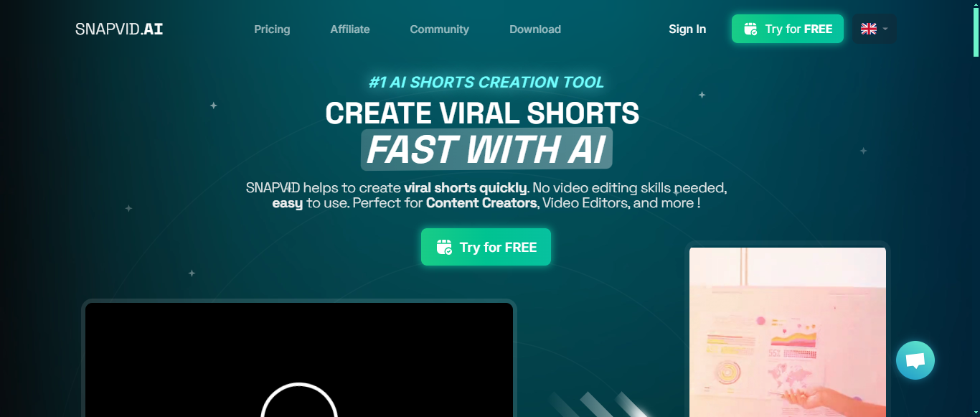Open the live chat bubble icon

pos(915,360)
